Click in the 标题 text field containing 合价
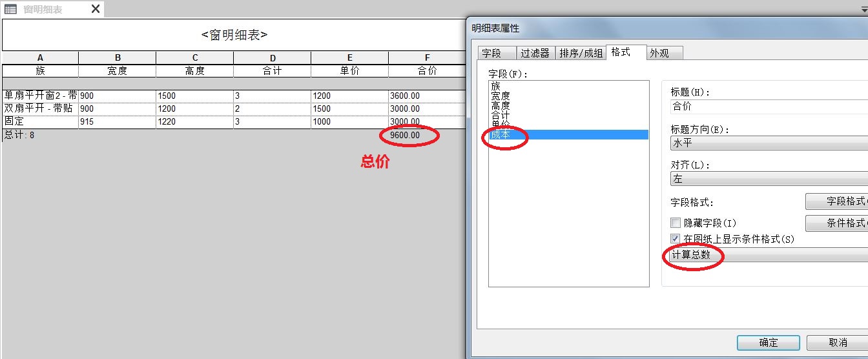Viewport: 868px width, 359px height. [x=769, y=107]
